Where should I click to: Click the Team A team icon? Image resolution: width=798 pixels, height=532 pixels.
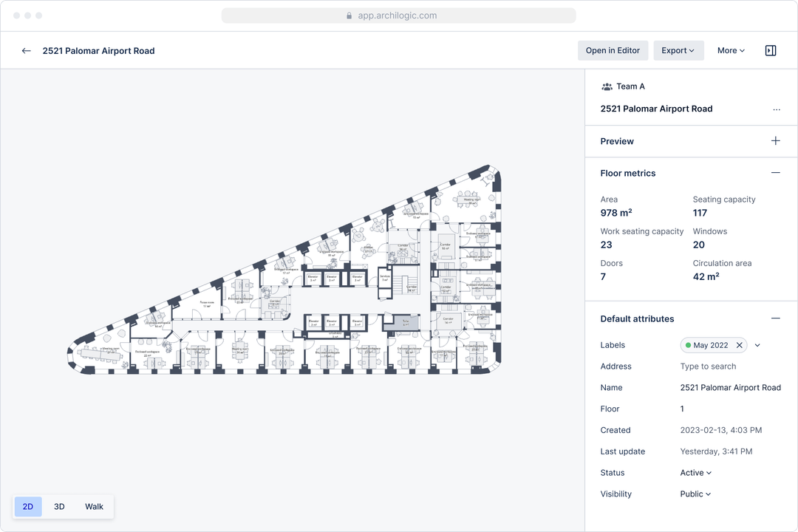coord(607,86)
